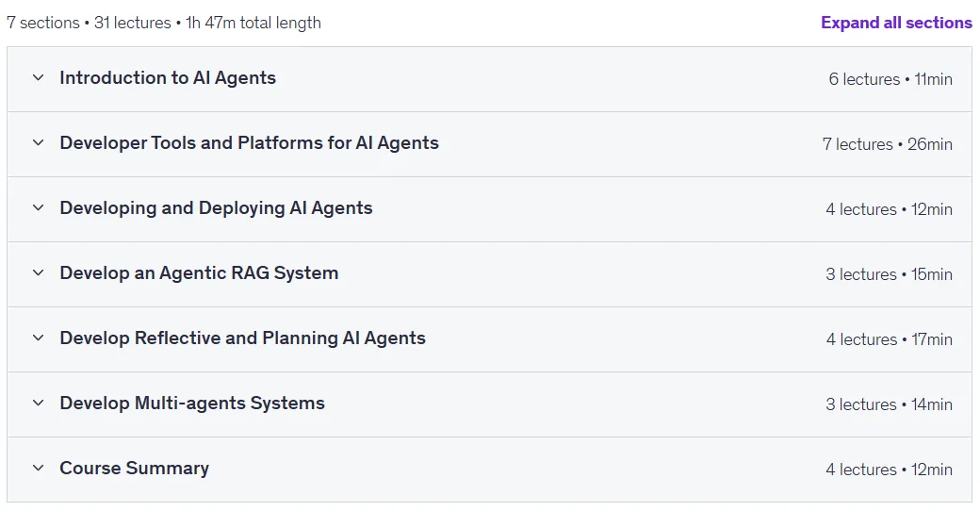Toggle chevron for Developing and Deploying AI Agents
This screenshot has height=511, width=980.
click(38, 207)
